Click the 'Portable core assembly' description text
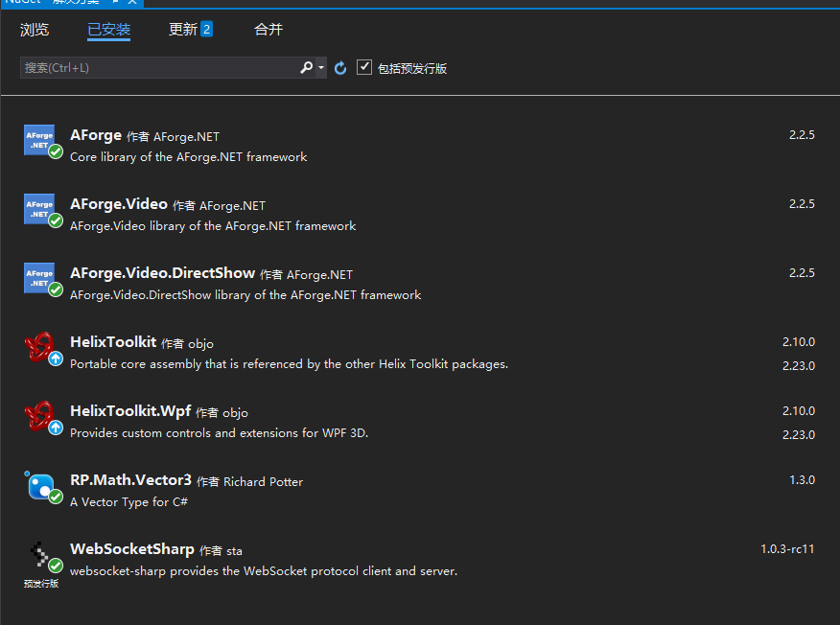This screenshot has width=840, height=625. click(290, 364)
